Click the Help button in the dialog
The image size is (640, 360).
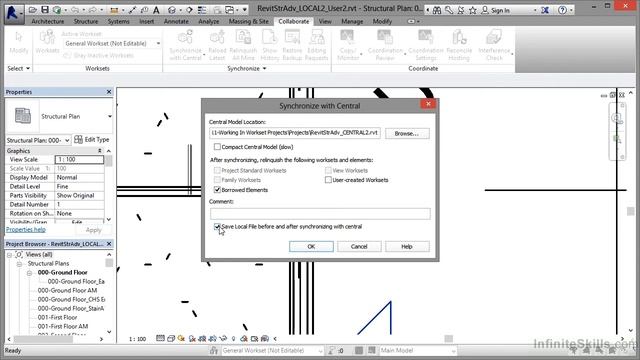407,247
